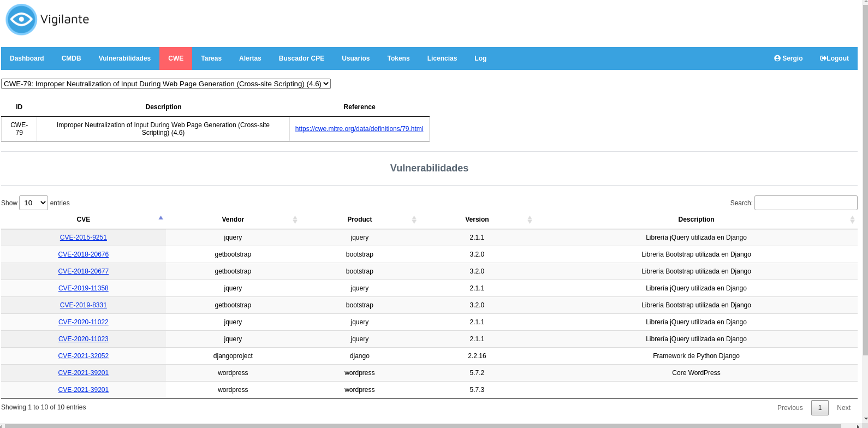
Task: Focus the Search input field
Action: (806, 203)
